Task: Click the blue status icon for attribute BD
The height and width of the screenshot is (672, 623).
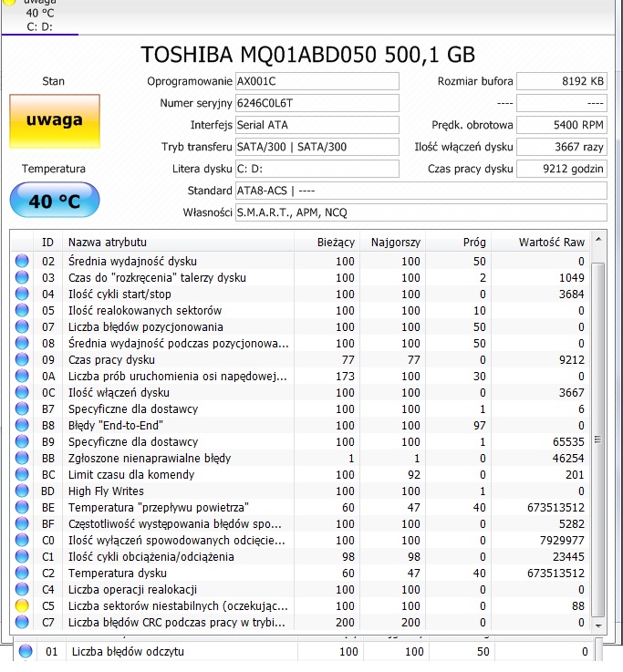Action: [x=22, y=491]
